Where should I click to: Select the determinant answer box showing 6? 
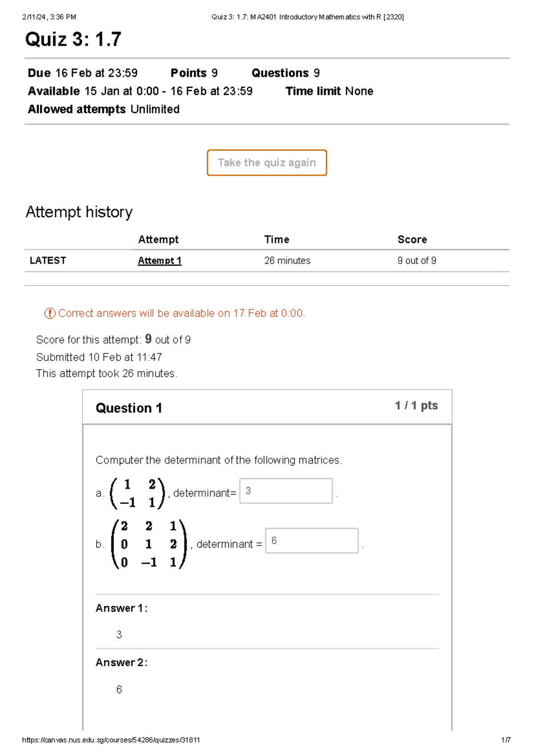311,542
